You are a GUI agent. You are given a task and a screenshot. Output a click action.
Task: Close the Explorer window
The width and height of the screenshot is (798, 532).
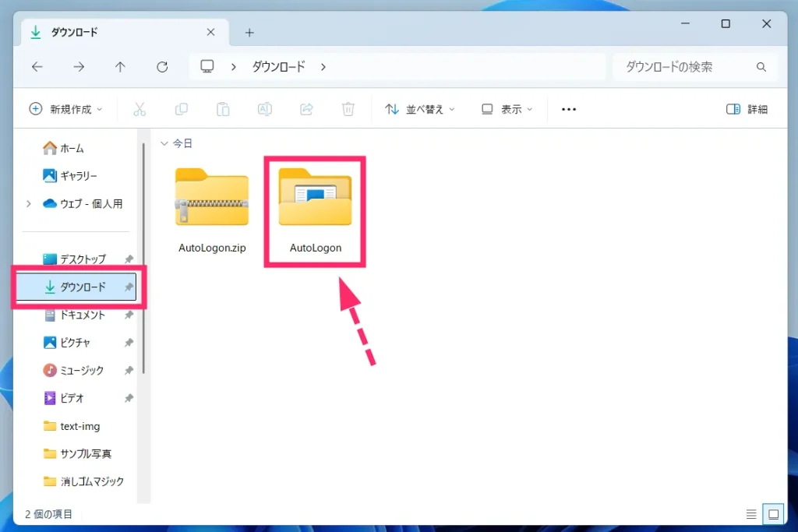click(x=767, y=24)
